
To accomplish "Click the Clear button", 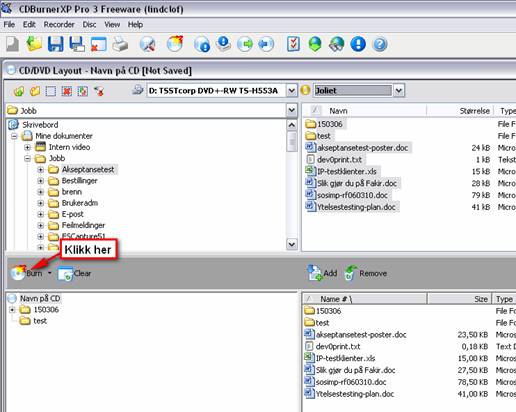I will (x=74, y=274).
